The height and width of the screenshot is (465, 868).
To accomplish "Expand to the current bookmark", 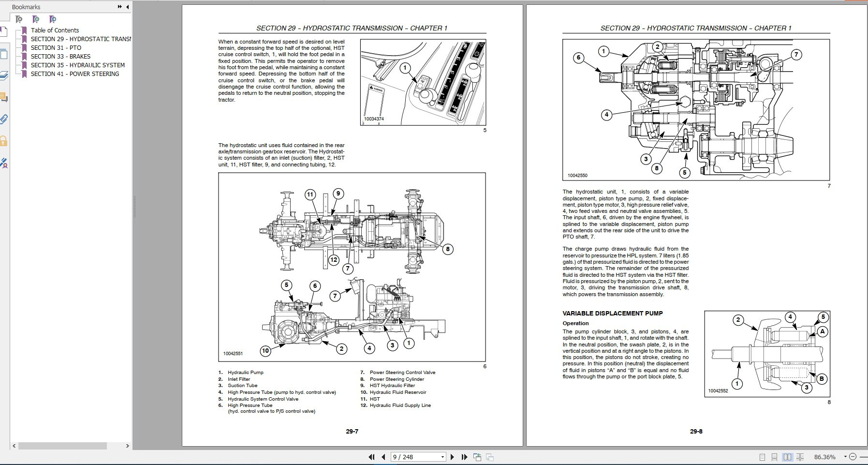I will (52, 20).
